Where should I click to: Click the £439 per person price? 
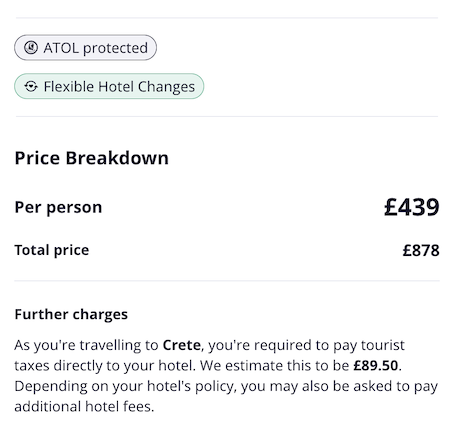412,207
